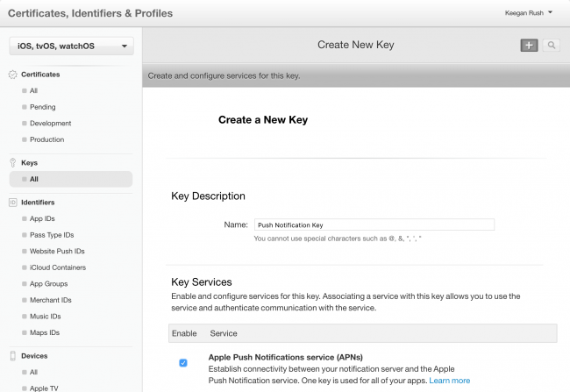Click the Learn more link
Screen dimensions: 570x392
pos(449,381)
